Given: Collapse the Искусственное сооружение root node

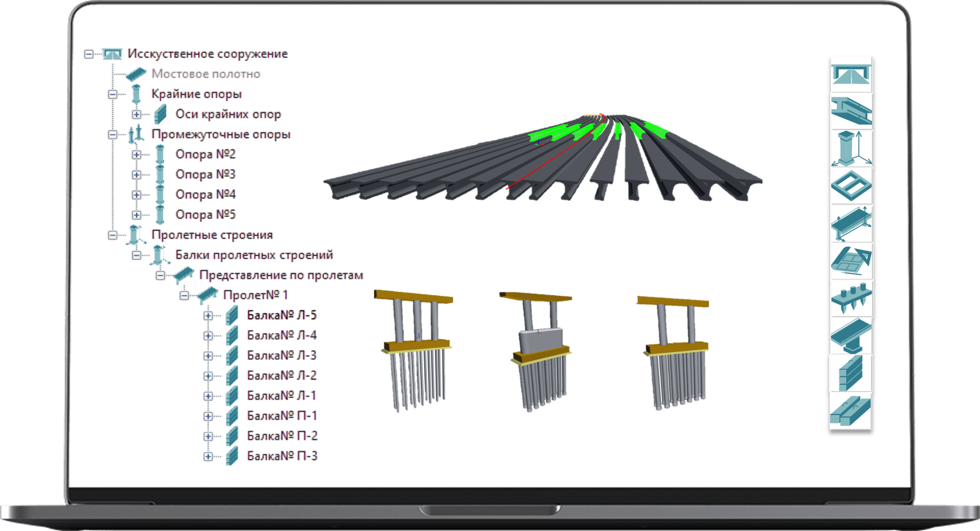Looking at the screenshot, I should click(x=89, y=54).
